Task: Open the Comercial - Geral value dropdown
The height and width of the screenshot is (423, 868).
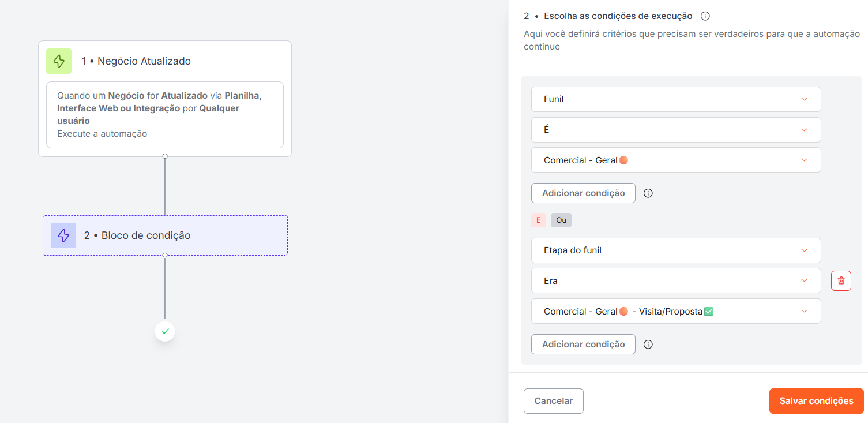Action: 676,160
